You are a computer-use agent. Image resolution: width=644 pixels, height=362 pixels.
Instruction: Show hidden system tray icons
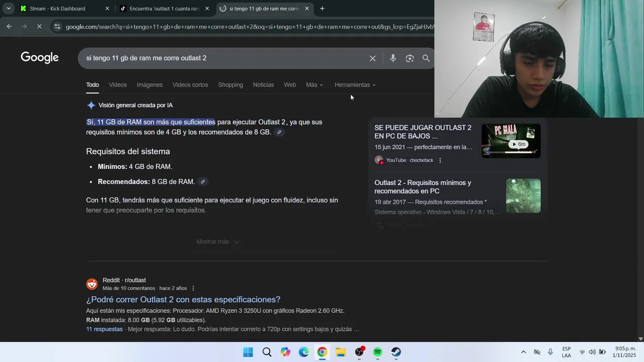click(x=523, y=352)
